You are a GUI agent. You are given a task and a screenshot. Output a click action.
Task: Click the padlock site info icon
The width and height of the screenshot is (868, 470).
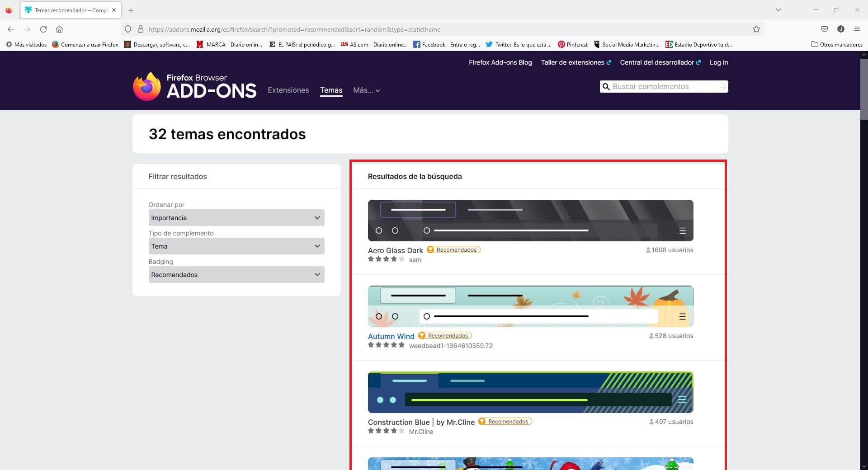141,29
